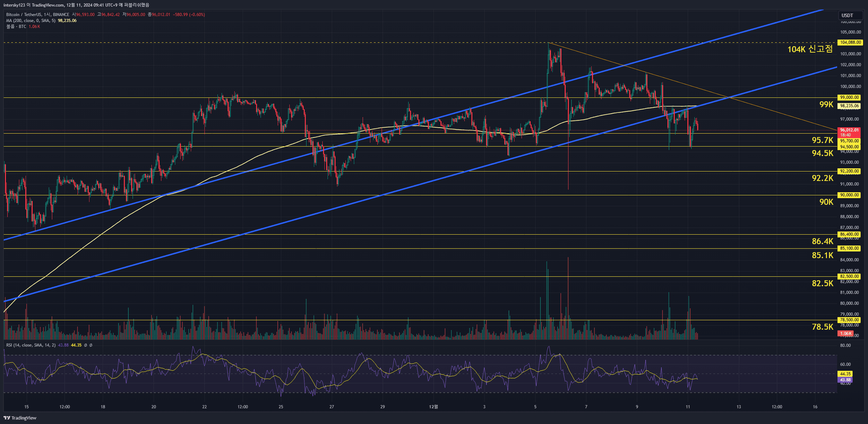Open the USDT currency selector
868x424 pixels.
point(850,16)
